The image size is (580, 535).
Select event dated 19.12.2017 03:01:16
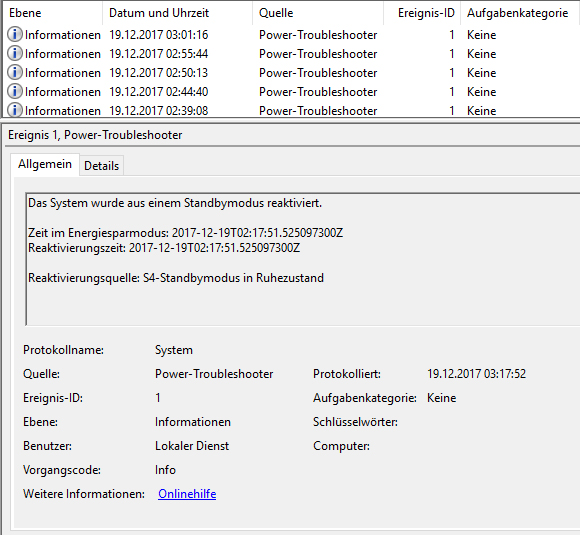tap(291, 35)
